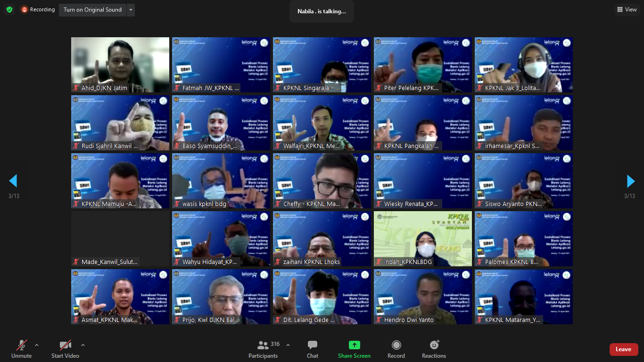Open the Reactions menu
The width and height of the screenshot is (644, 362).
[x=434, y=349]
